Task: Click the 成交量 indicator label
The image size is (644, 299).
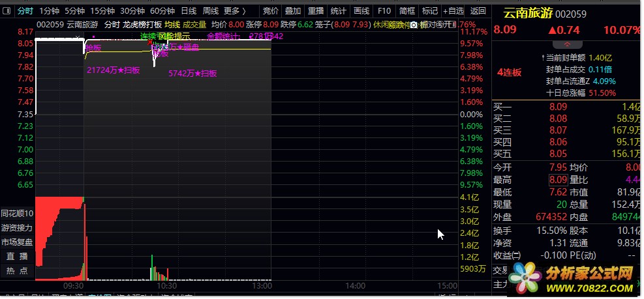Action: pos(194,25)
